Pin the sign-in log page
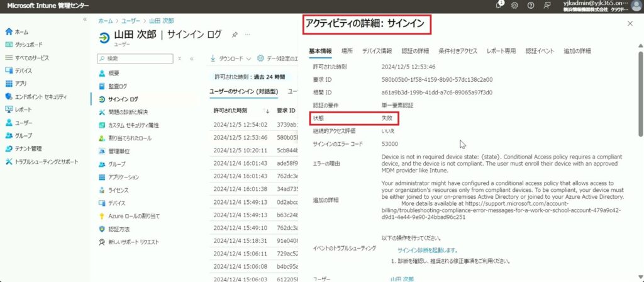Viewport: 644px width, 282px height. click(x=235, y=35)
